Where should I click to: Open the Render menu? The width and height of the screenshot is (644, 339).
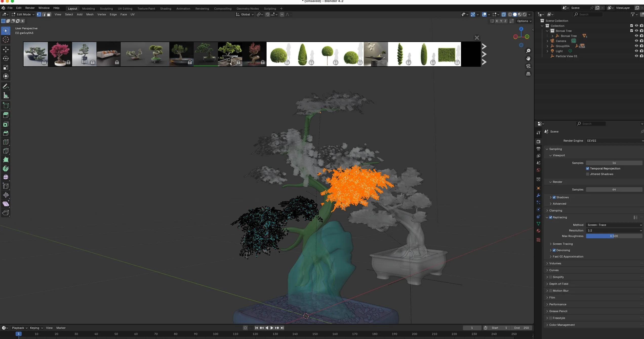point(30,8)
